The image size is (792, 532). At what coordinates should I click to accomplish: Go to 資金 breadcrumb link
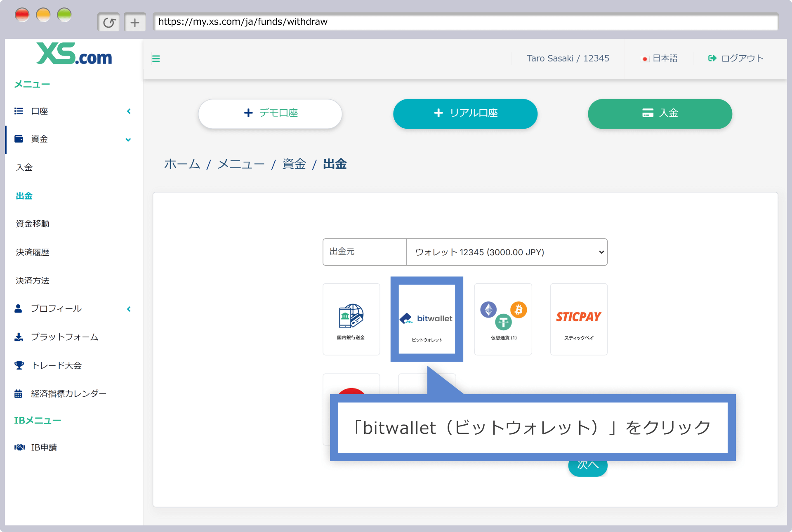294,164
